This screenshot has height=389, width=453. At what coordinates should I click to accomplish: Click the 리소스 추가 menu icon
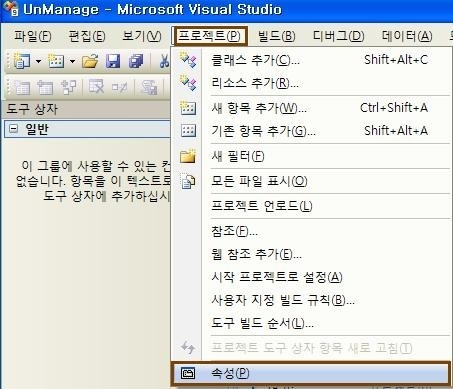pyautogui.click(x=188, y=83)
